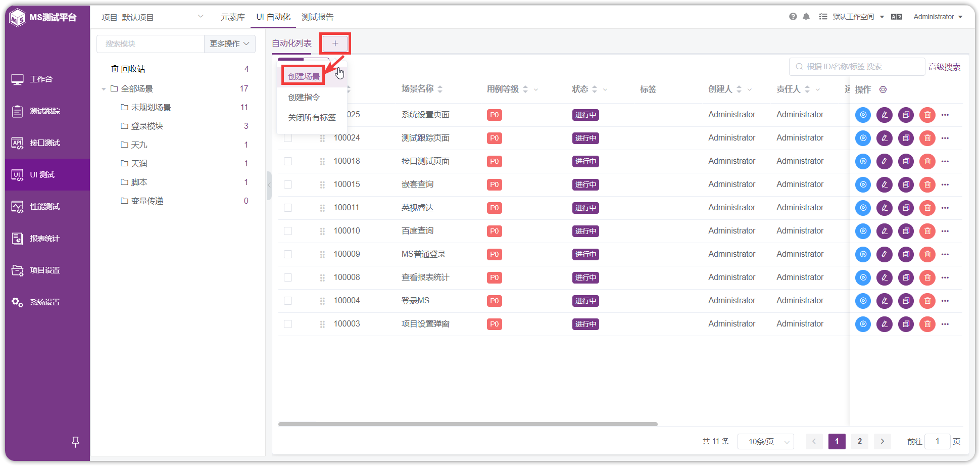The height and width of the screenshot is (466, 980).
Task: Open 工作台 in the sidebar
Action: coord(47,79)
